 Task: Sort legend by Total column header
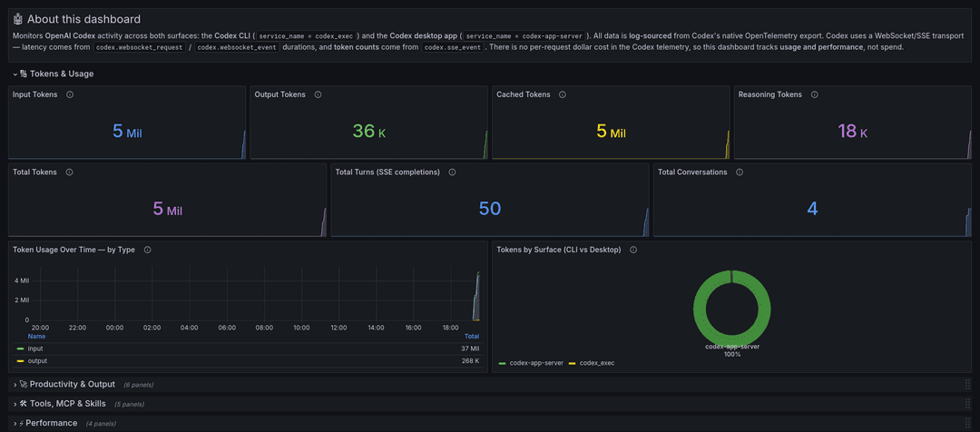pos(472,337)
